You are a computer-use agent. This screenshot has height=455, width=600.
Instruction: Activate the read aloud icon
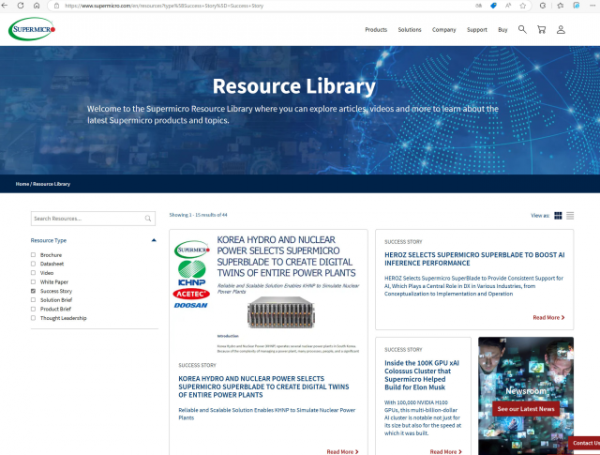508,5
